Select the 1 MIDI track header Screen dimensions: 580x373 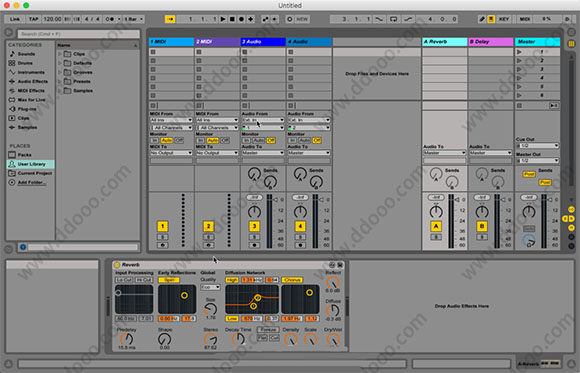pyautogui.click(x=171, y=42)
